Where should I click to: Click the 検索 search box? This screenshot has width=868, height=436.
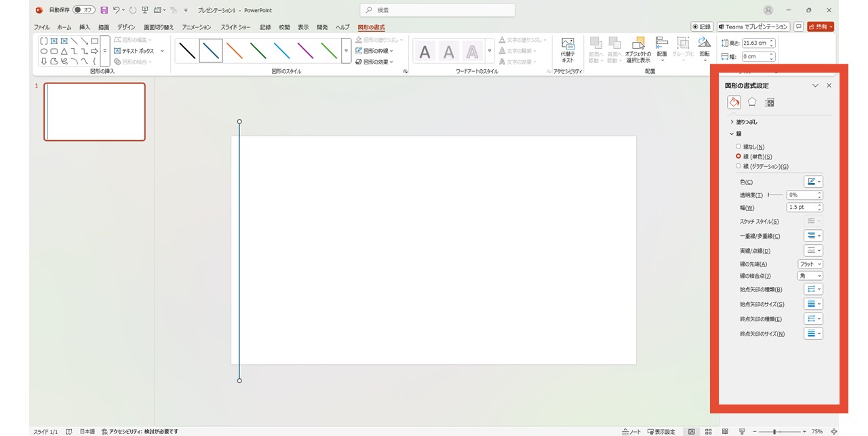tap(437, 10)
